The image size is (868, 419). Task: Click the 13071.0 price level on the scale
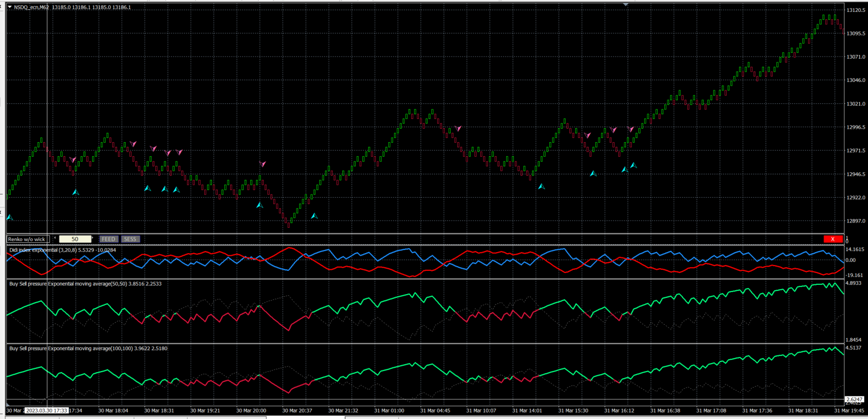click(856, 57)
